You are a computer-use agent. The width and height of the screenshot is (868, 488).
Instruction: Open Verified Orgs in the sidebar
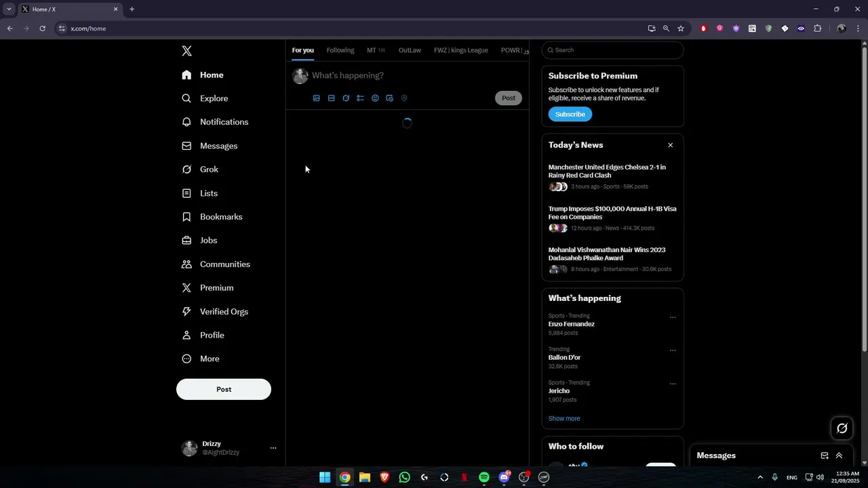(x=215, y=312)
